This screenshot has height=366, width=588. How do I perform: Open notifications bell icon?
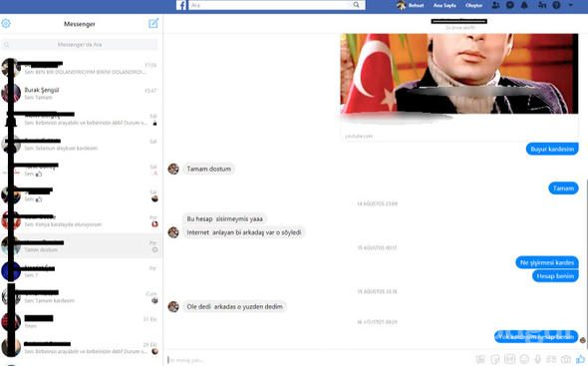(x=524, y=5)
